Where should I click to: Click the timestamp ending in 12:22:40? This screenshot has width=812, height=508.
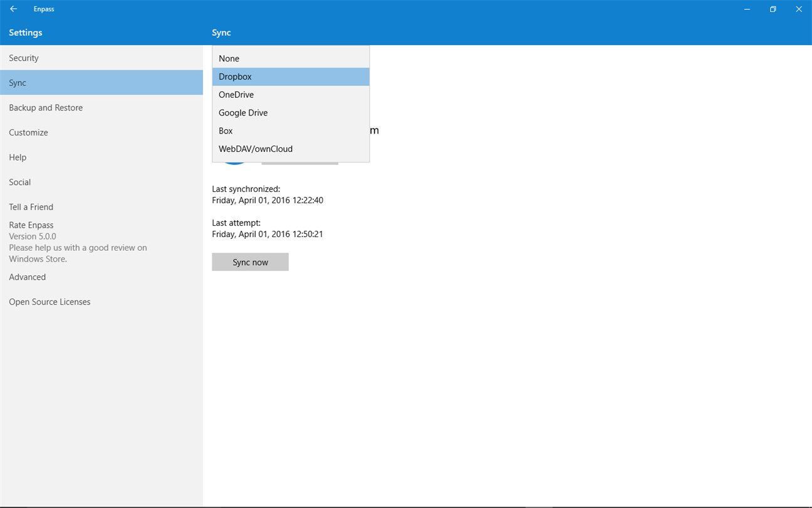click(x=268, y=201)
